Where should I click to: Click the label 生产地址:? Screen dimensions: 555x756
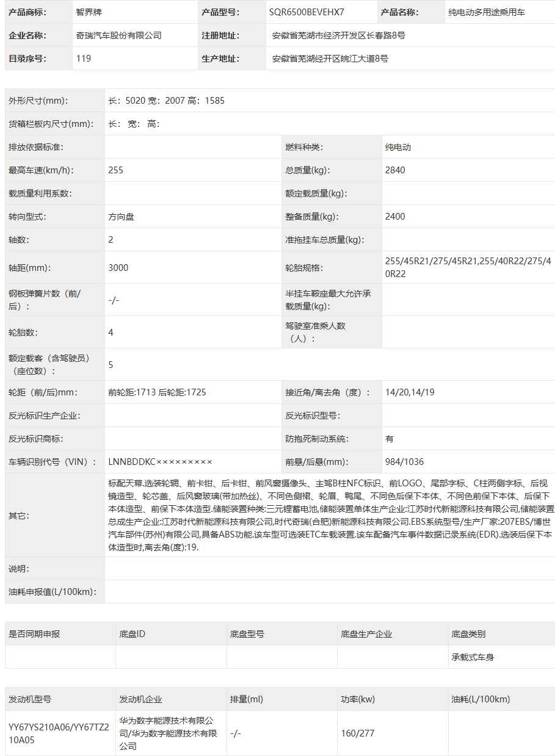coord(220,59)
